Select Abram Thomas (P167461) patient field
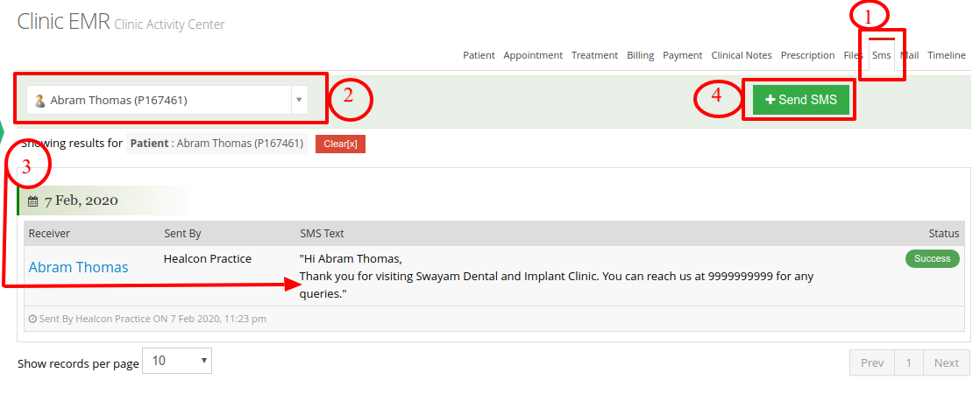The width and height of the screenshot is (980, 394). point(167,100)
